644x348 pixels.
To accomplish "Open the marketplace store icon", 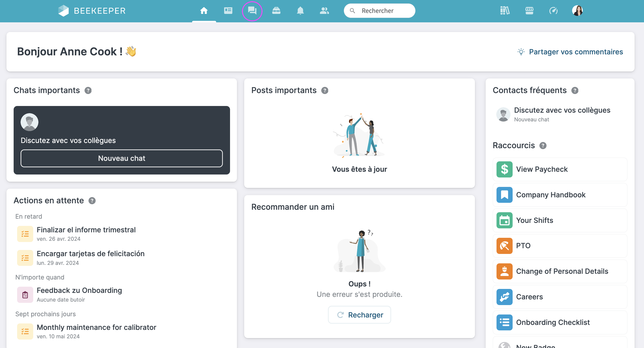I will click(x=529, y=11).
